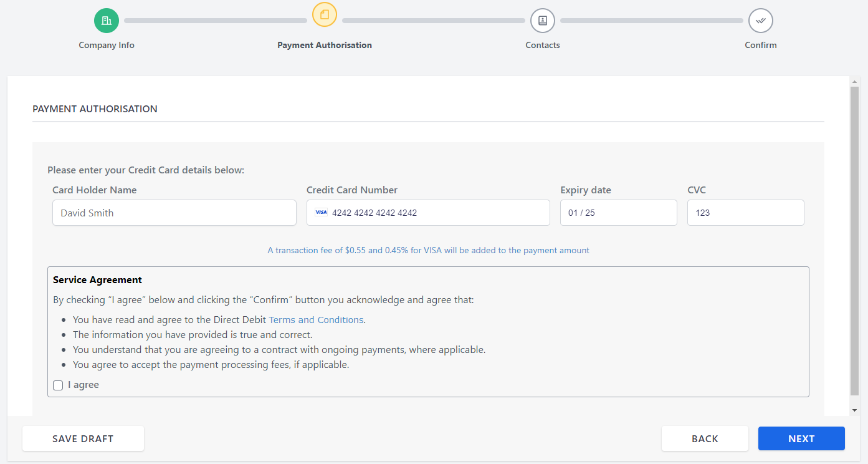Screen dimensions: 868x464
Task: Click the VISA card logo icon
Action: tap(321, 213)
